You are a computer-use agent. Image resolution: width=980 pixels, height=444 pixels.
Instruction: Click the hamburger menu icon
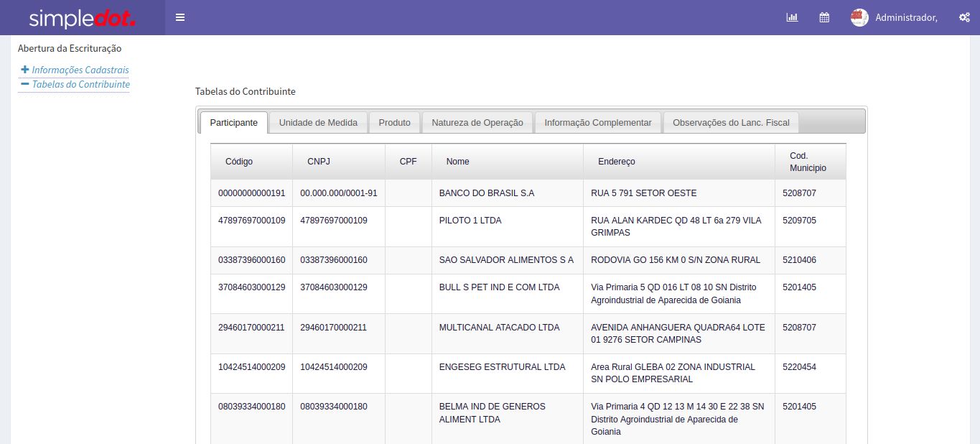(180, 17)
